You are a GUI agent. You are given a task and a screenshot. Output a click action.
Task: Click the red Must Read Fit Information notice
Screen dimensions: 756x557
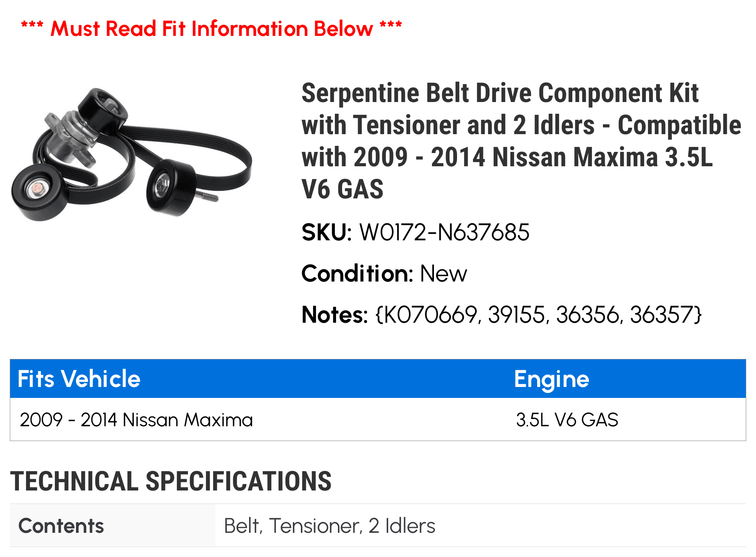coord(211,29)
